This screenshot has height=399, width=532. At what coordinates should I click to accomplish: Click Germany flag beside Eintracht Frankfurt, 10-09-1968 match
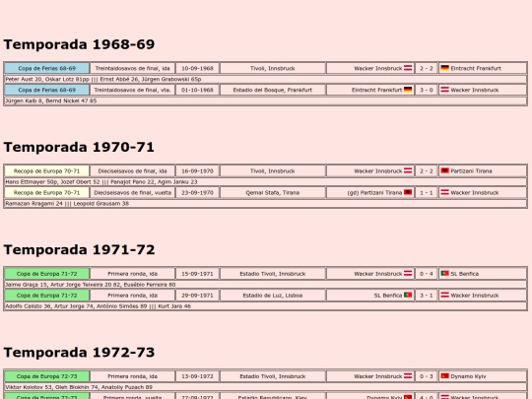pos(444,68)
